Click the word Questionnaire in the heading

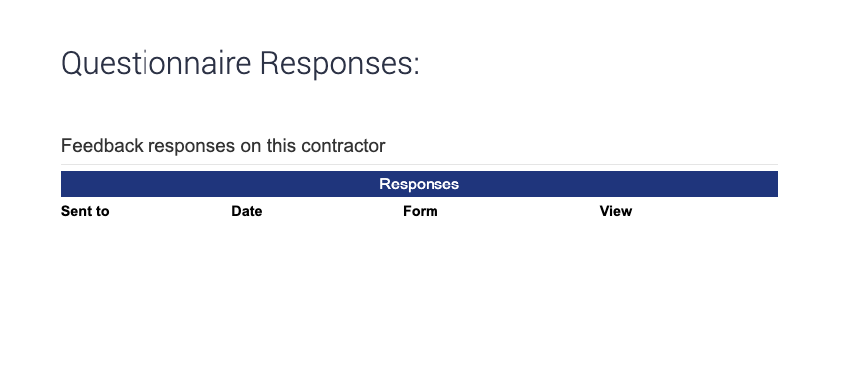click(x=156, y=63)
